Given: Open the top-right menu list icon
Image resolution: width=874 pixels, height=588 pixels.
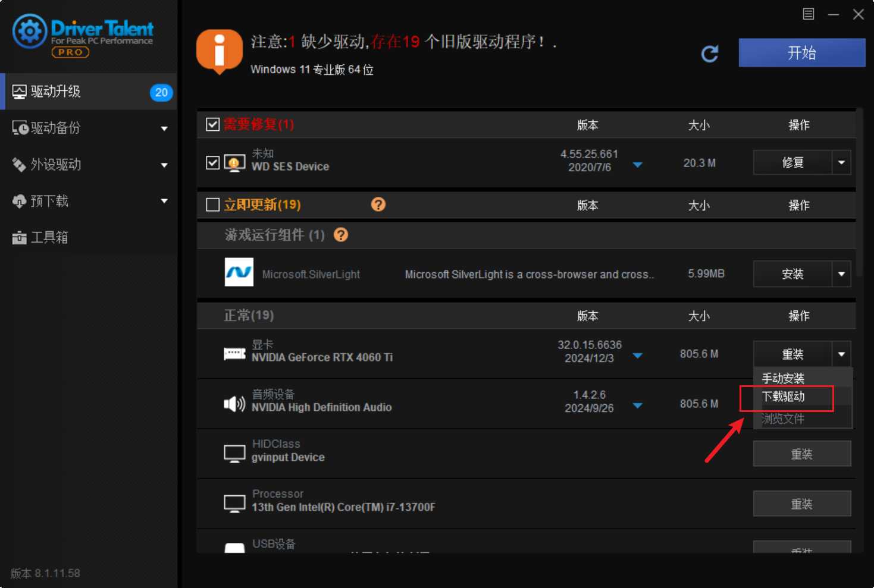Looking at the screenshot, I should click(x=809, y=14).
